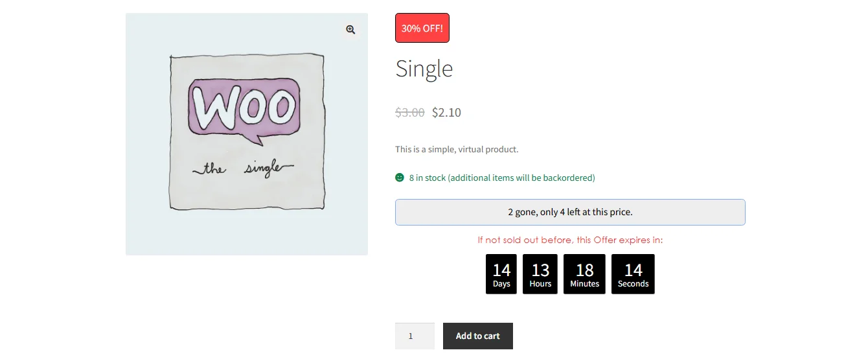
Task: Click the $2.10 sale price
Action: point(447,112)
